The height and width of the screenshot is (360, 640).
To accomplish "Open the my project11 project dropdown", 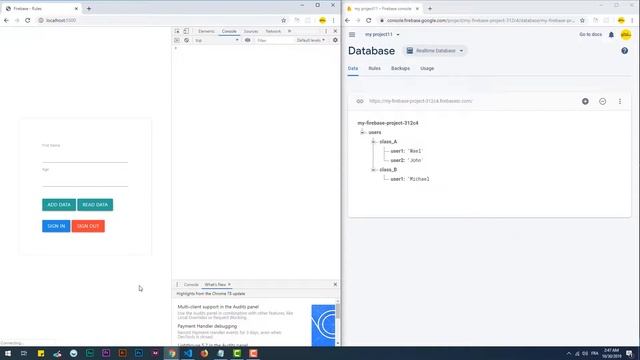I will pos(382,35).
